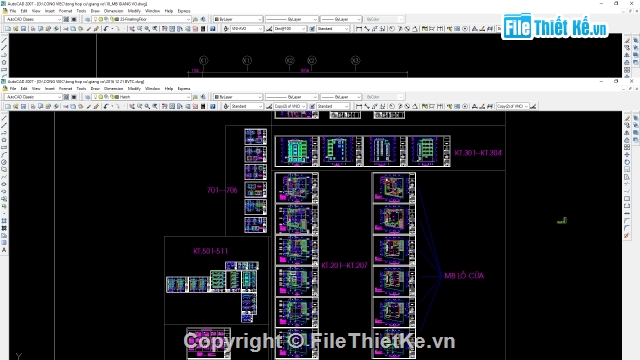This screenshot has width=640, height=360.
Task: Open the File menu in the front AutoCAD window
Action: click(13, 89)
